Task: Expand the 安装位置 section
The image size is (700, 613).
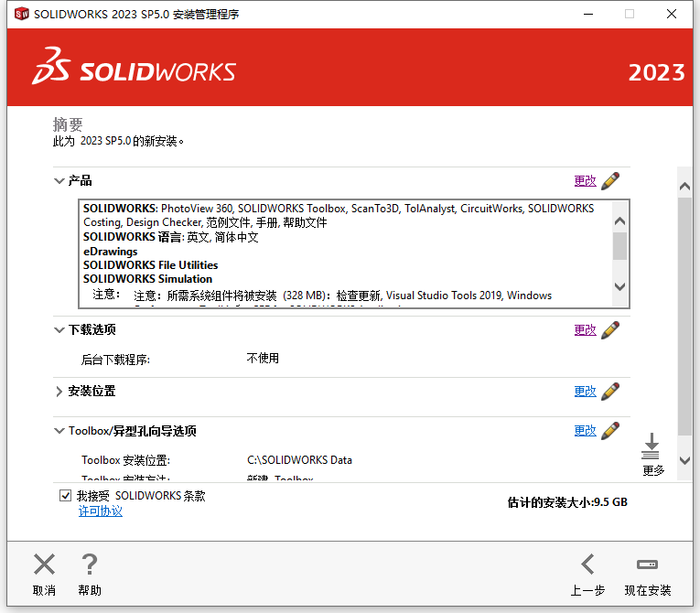Action: 59,392
